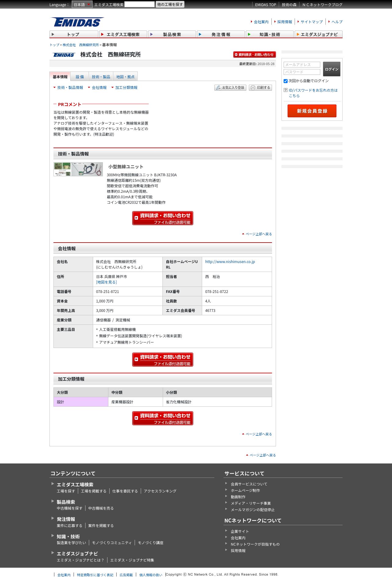The height and width of the screenshot is (582, 392).
Task: Click the お気に入り登録 button
Action: [x=230, y=88]
